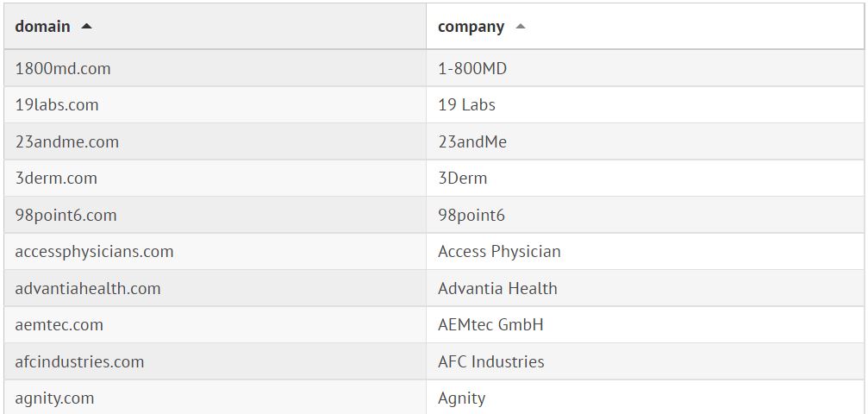Select the 23andme.com domain entry

coord(67,141)
